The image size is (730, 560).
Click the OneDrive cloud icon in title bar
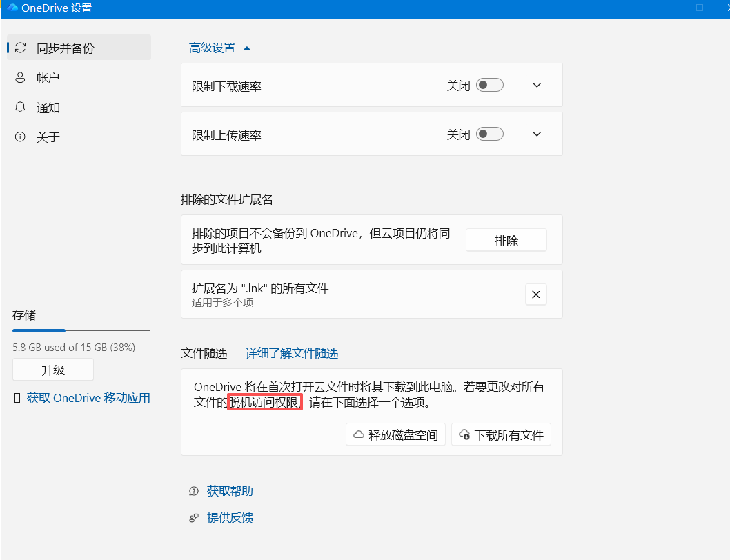[12, 8]
